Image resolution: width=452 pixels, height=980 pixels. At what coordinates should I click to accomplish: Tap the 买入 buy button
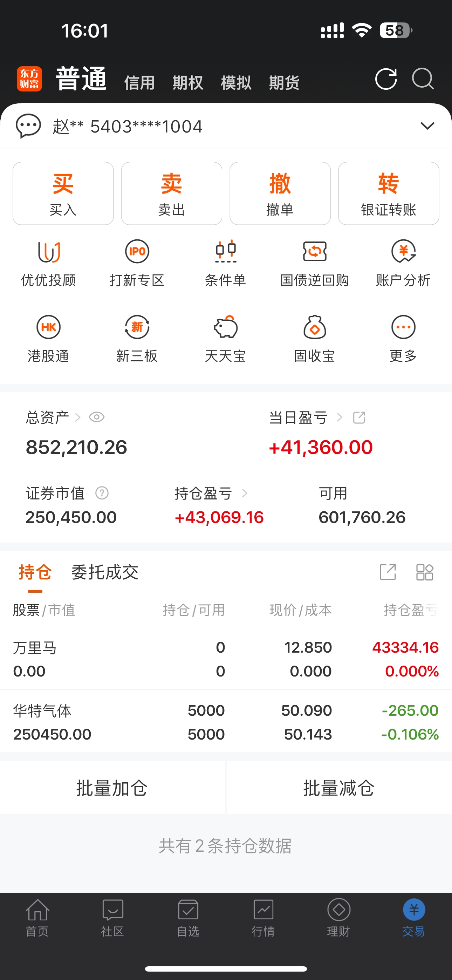[63, 193]
